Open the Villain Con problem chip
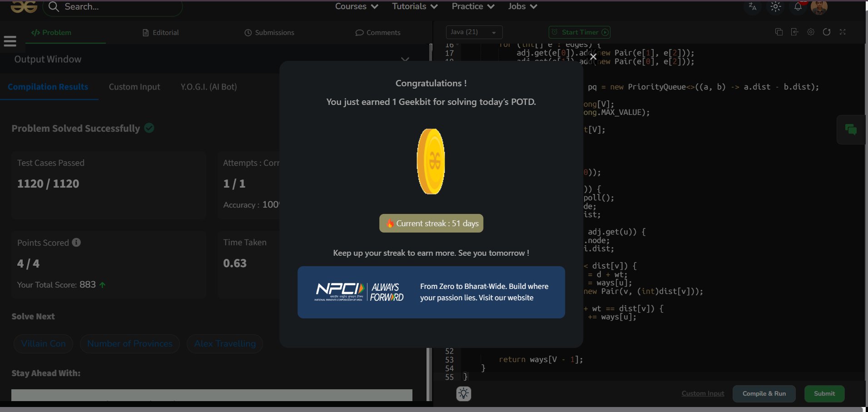Image resolution: width=868 pixels, height=412 pixels. [x=44, y=344]
